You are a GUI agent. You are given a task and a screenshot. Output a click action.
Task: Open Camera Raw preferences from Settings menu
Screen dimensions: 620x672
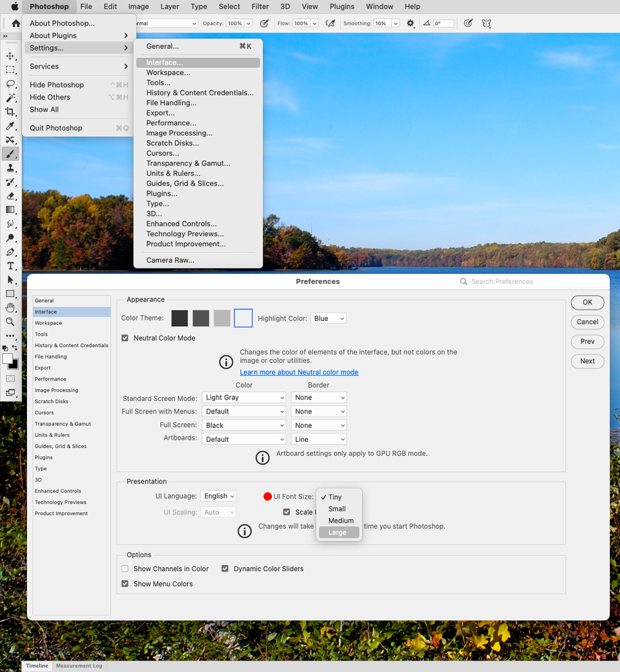[170, 260]
